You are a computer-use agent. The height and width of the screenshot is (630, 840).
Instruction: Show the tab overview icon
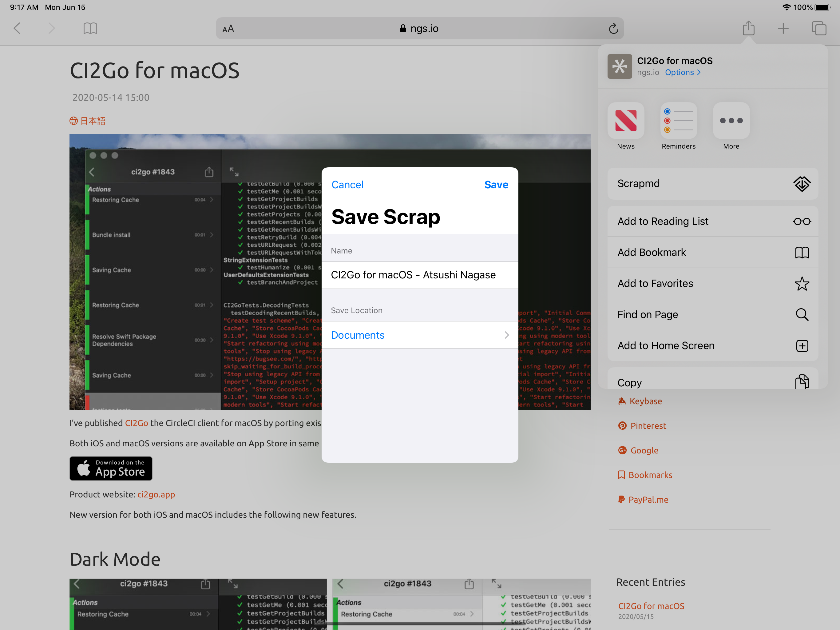819,28
